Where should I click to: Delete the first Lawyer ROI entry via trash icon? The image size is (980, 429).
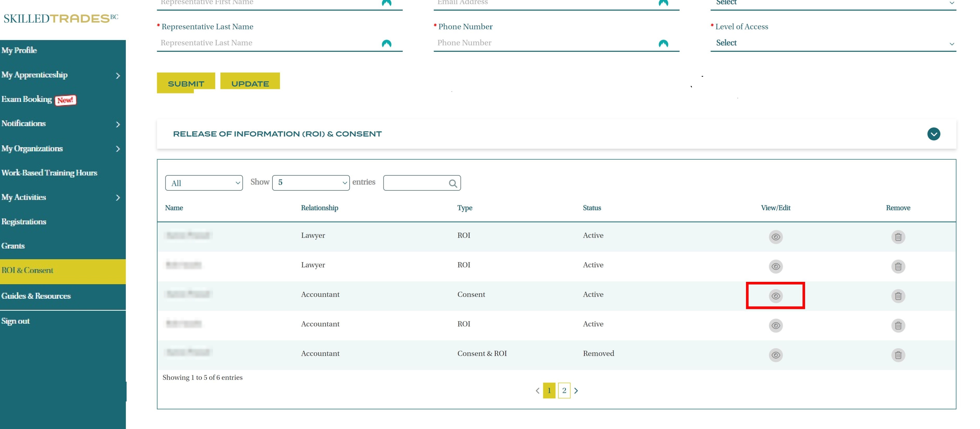click(x=898, y=237)
